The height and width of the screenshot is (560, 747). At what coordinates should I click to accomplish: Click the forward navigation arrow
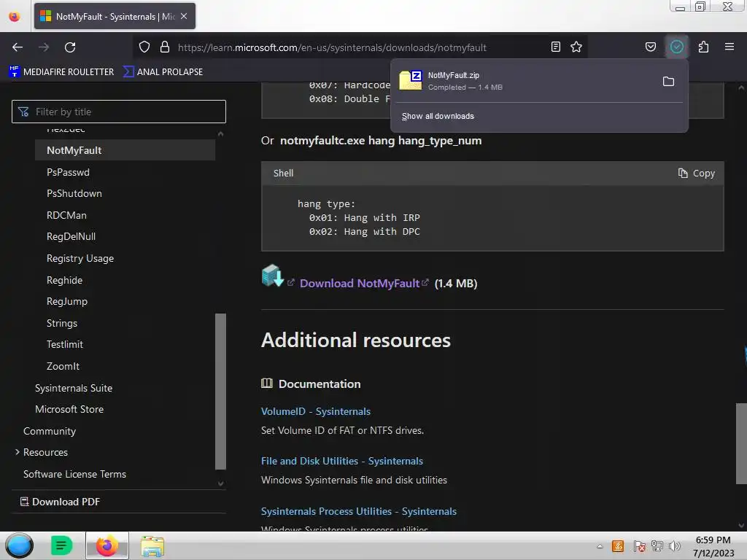44,47
